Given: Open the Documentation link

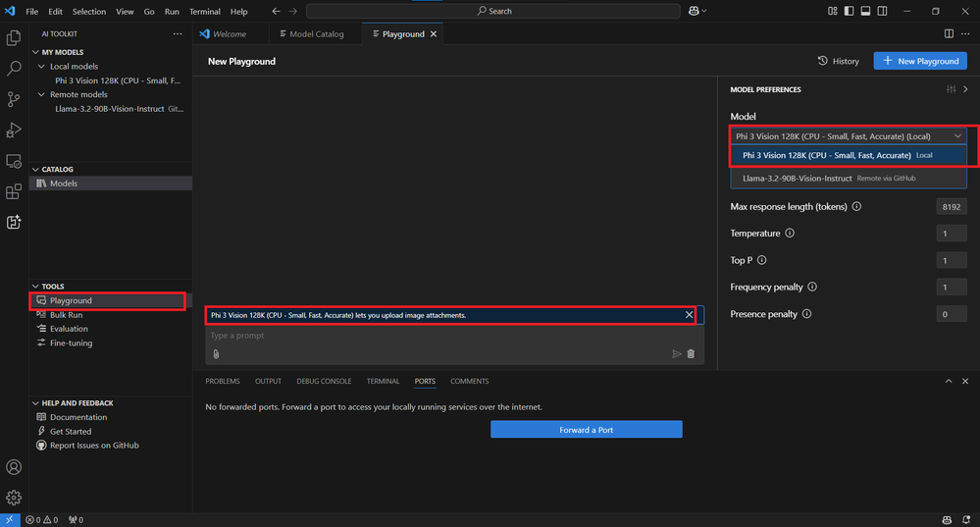Looking at the screenshot, I should tap(78, 417).
